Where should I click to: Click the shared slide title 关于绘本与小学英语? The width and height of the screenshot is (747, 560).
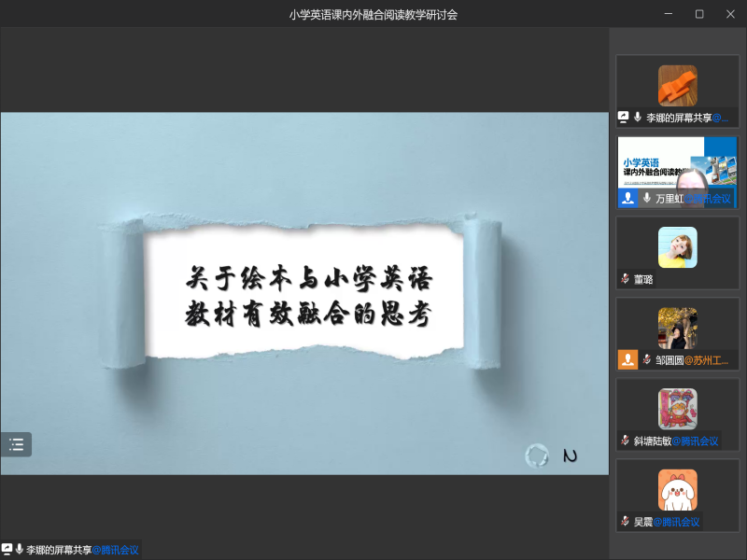(308, 280)
